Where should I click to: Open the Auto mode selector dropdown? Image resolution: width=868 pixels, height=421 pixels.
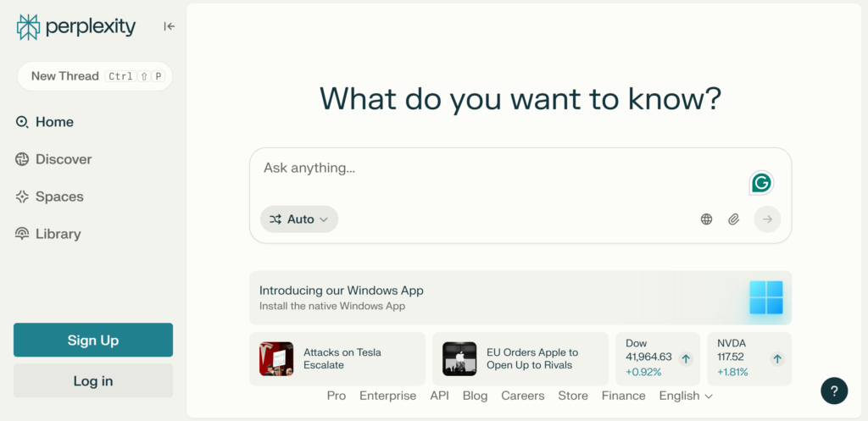(299, 219)
